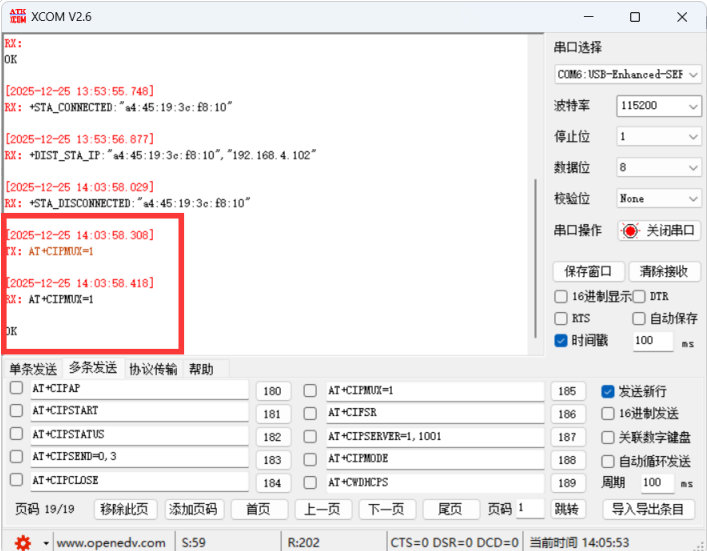Click the 周期 period field showing 100
Screen dimensions: 707x551
coord(657,482)
